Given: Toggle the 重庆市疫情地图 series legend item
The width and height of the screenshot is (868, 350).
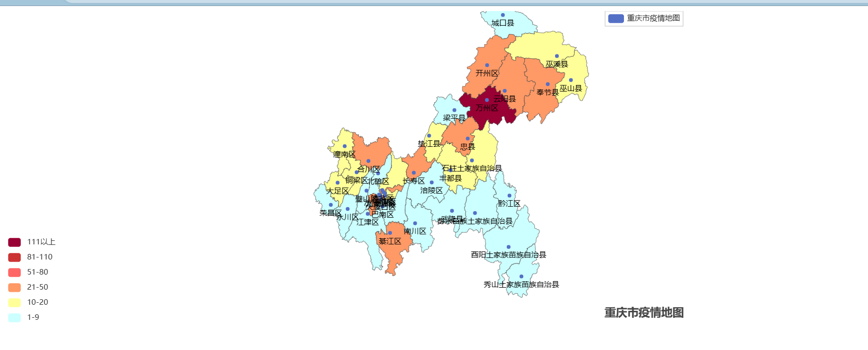Looking at the screenshot, I should (644, 19).
